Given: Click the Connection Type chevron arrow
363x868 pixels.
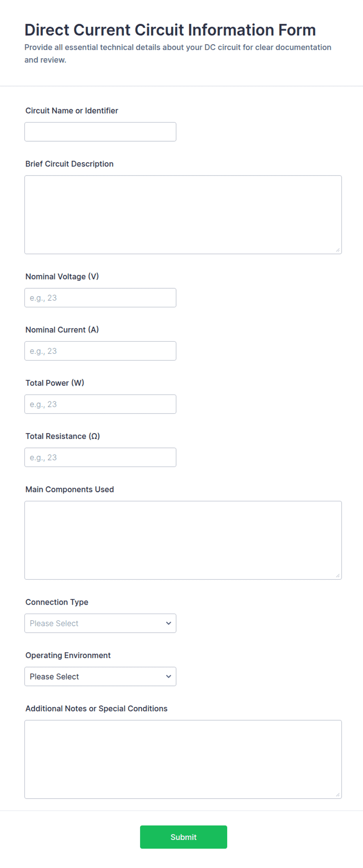Looking at the screenshot, I should pyautogui.click(x=169, y=623).
